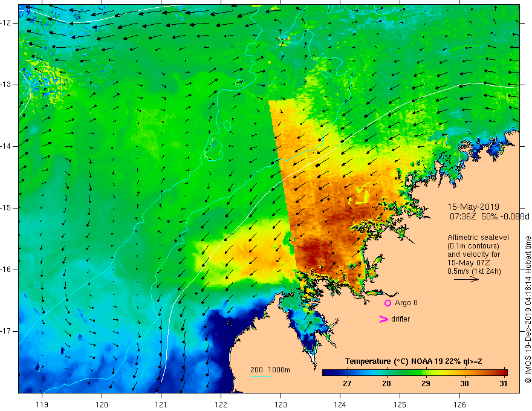Click latitude axis label -16
This screenshot has width=532, height=411.
pyautogui.click(x=6, y=269)
